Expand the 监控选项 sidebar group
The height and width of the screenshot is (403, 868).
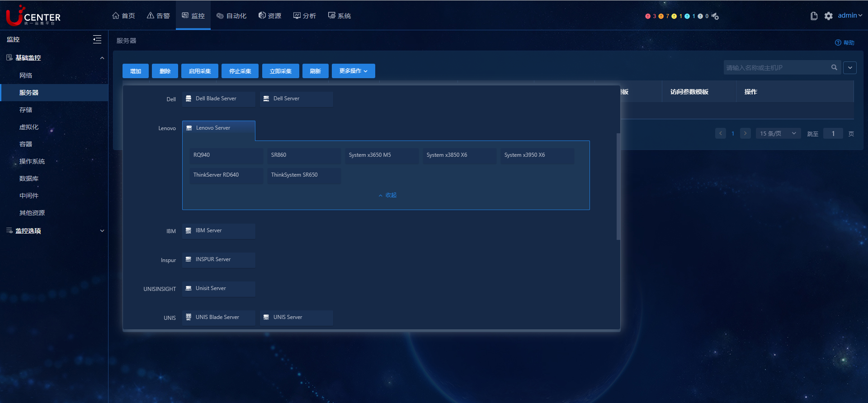coord(54,231)
